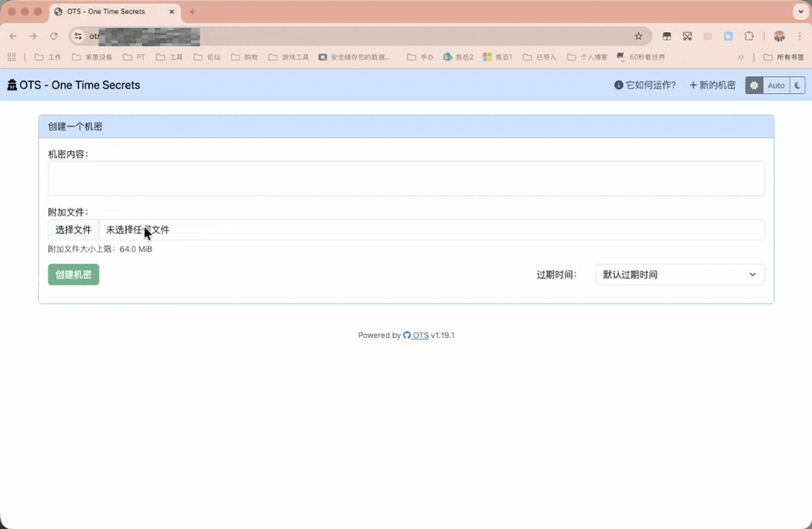
Task: Click the browser profile avatar icon
Action: (779, 36)
